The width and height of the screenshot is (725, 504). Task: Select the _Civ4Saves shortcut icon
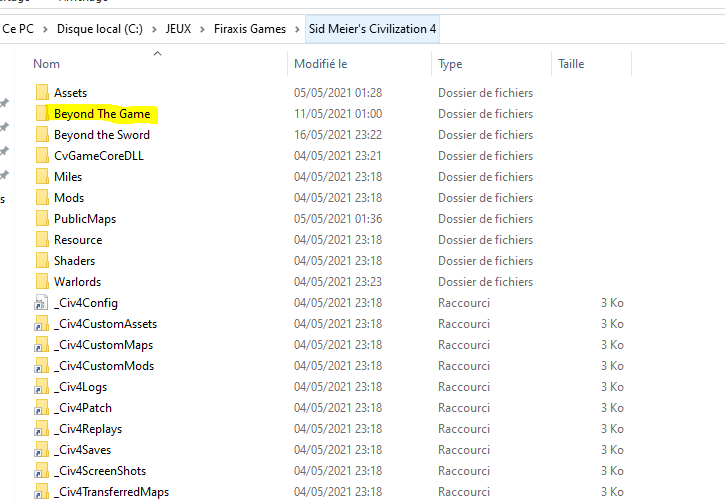pyautogui.click(x=41, y=449)
